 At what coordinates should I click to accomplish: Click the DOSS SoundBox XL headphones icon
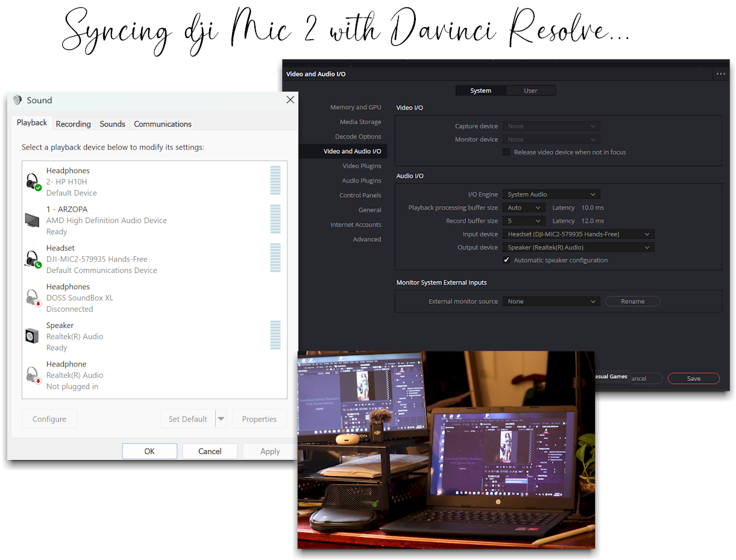[x=33, y=298]
